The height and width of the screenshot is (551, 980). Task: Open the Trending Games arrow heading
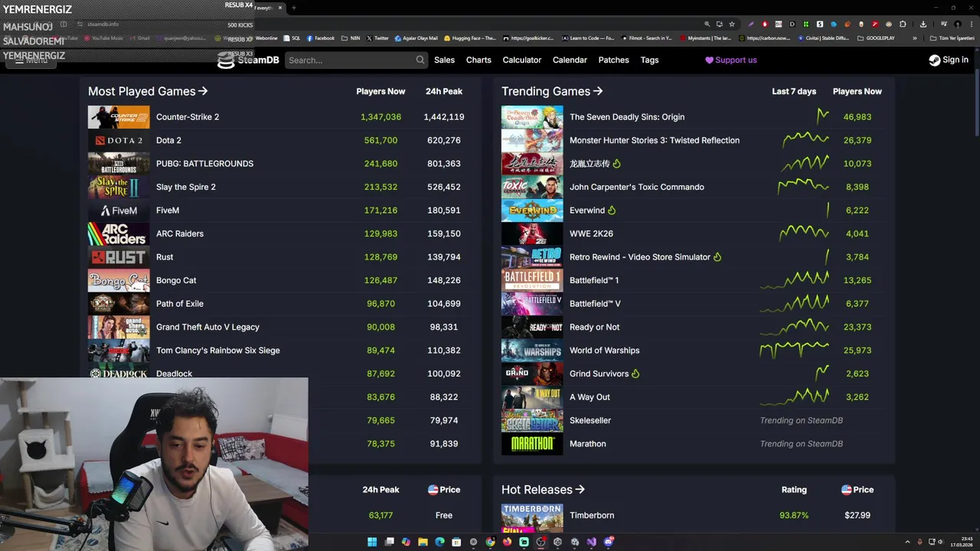552,91
